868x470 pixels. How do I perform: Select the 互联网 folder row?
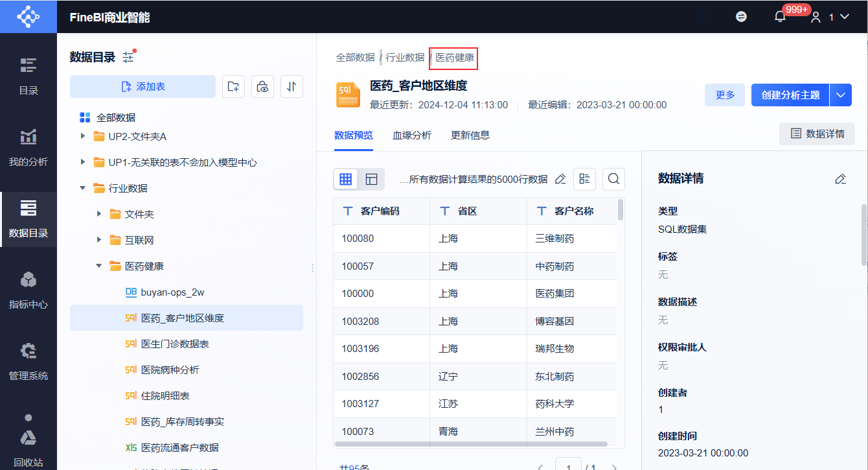pos(187,240)
